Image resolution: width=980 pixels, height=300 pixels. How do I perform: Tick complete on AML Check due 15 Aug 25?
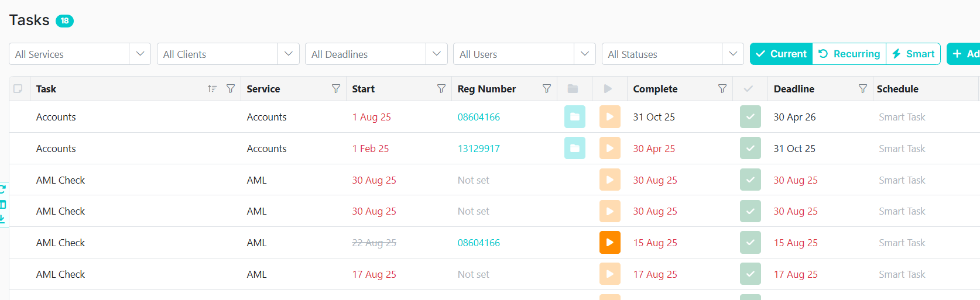[751, 243]
